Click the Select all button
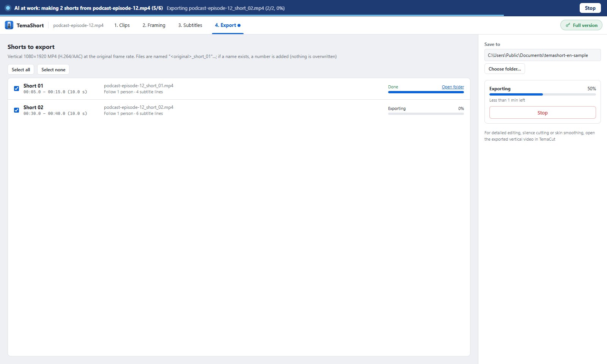This screenshot has height=364, width=607. (21, 70)
